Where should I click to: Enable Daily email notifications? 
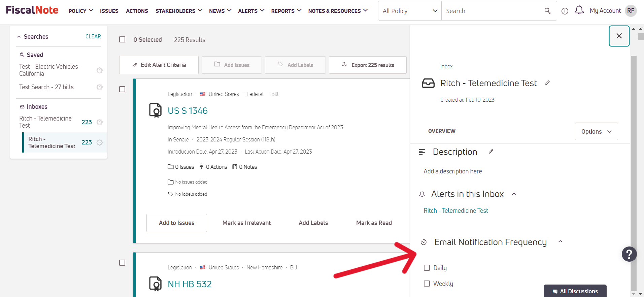click(x=427, y=268)
